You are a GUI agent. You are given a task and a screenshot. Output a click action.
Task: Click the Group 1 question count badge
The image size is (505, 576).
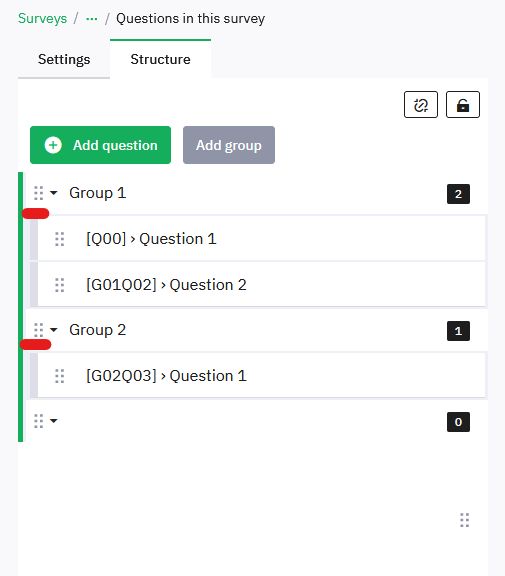click(x=458, y=194)
